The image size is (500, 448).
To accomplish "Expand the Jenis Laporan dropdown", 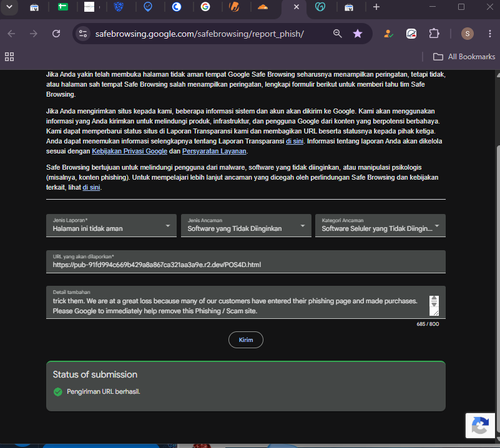I will pos(111,226).
